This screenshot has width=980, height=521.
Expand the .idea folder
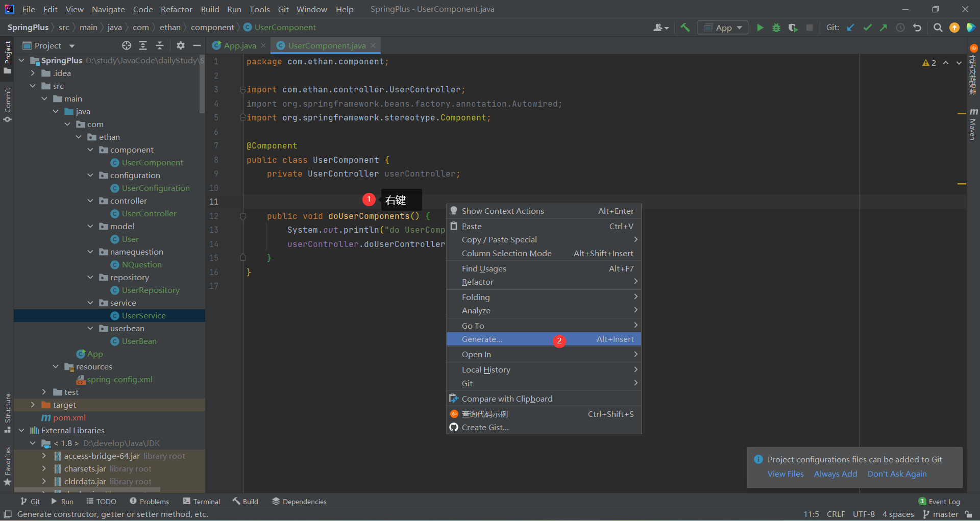pyautogui.click(x=33, y=73)
